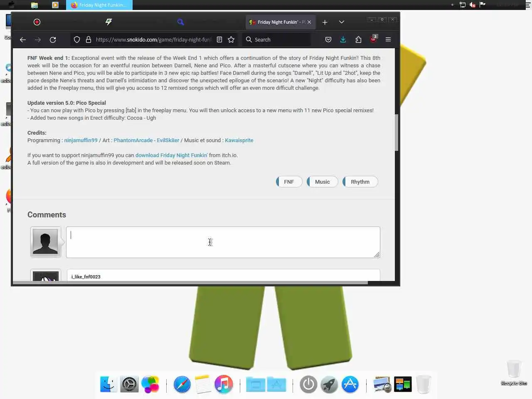Click the FNF tag button
Viewport: 532px width, 399px height.
[x=289, y=182]
